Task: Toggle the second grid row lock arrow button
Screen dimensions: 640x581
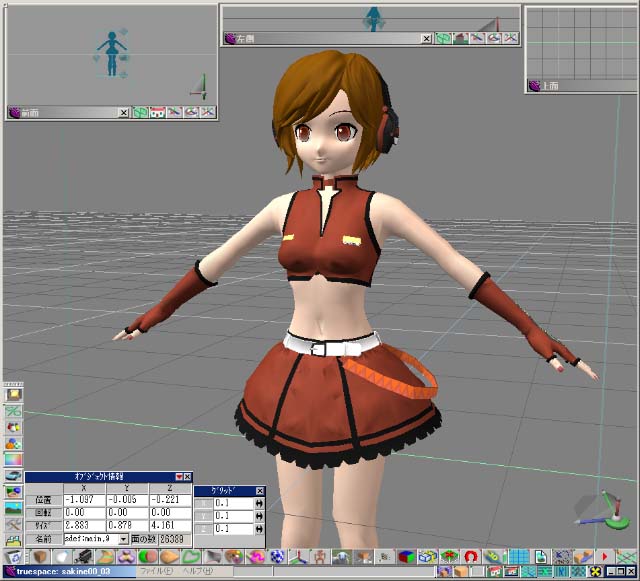Action: pos(259,516)
